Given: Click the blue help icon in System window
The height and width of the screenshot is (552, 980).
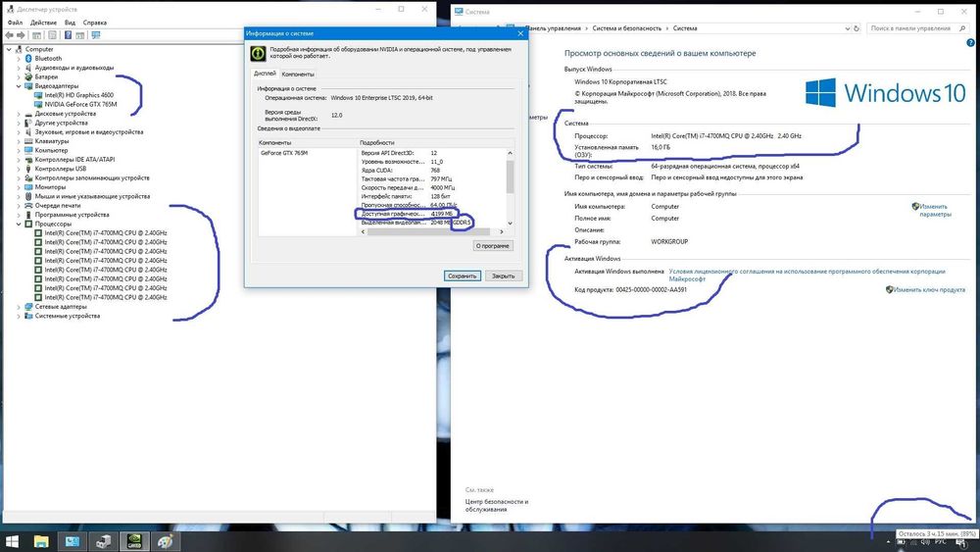Looking at the screenshot, I should coord(970,43).
